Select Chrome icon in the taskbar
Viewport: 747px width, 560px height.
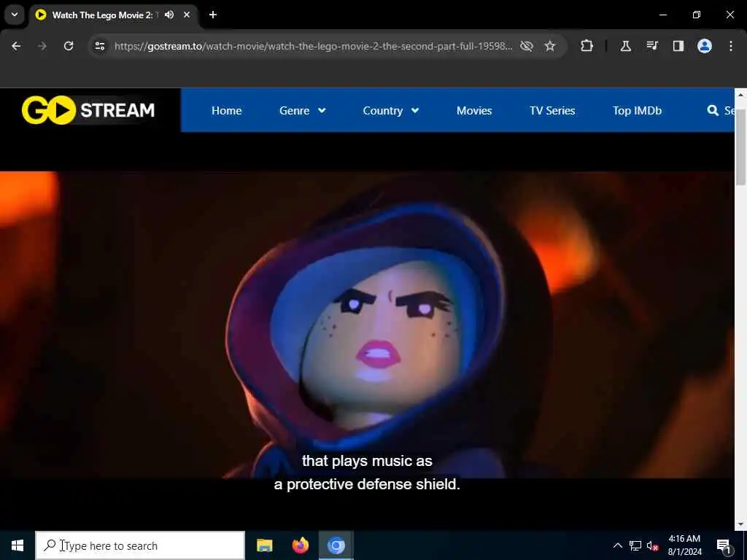click(336, 545)
